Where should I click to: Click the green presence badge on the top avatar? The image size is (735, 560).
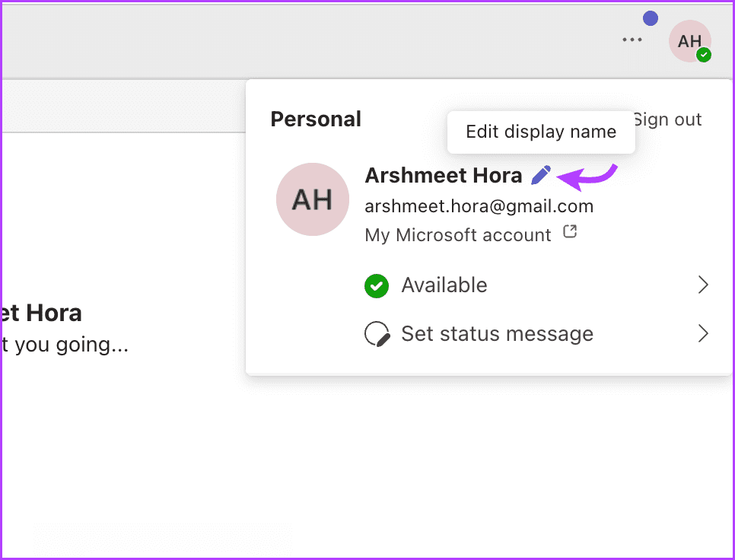pos(704,55)
